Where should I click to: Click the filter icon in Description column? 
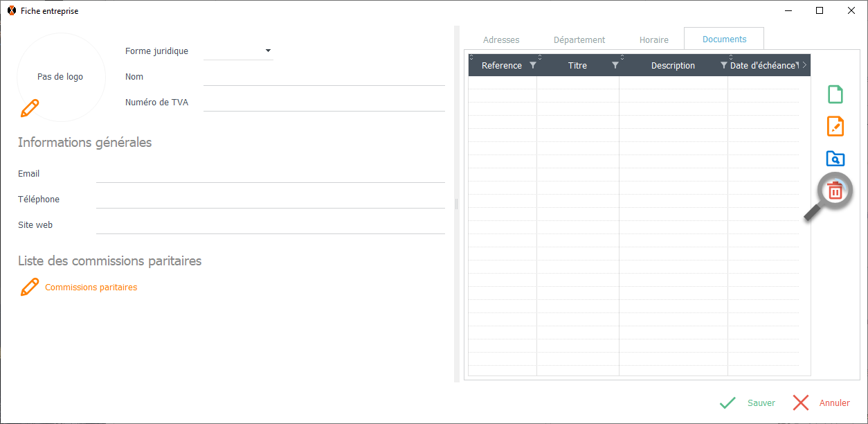coord(723,66)
